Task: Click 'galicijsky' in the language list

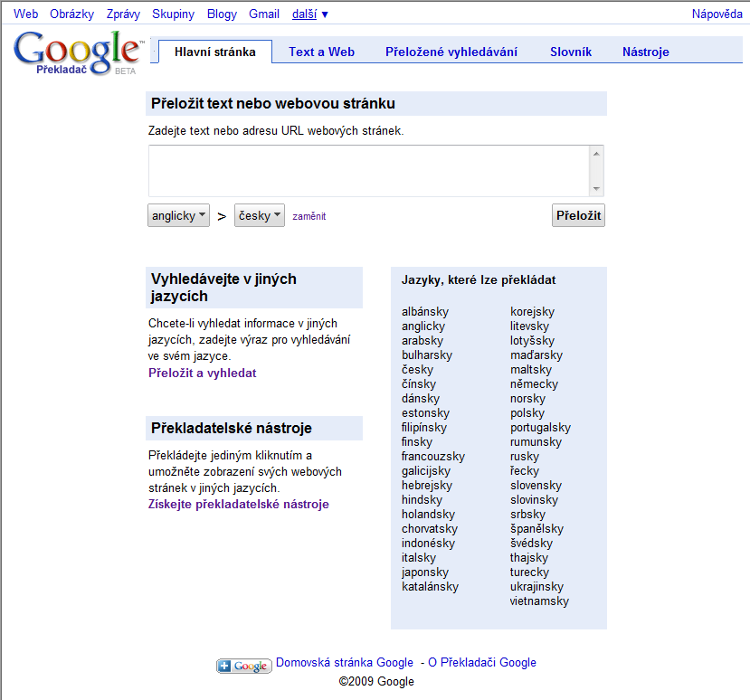Action: coord(426,470)
